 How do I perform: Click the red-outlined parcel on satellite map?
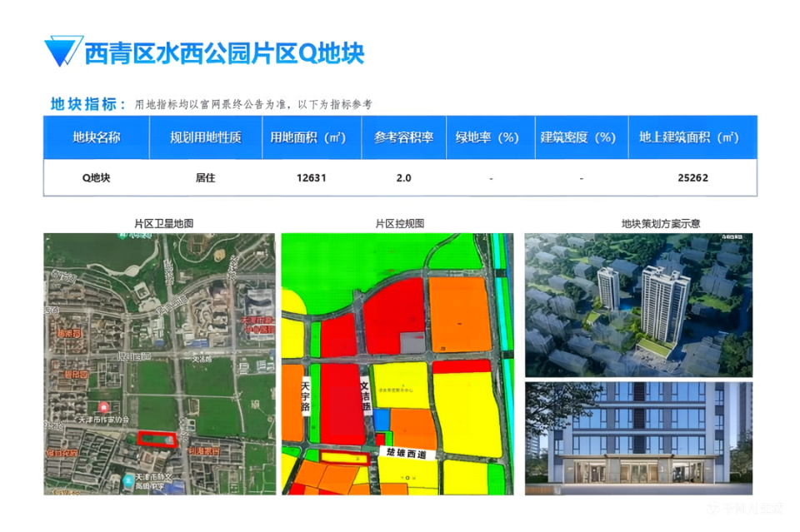pyautogui.click(x=157, y=439)
